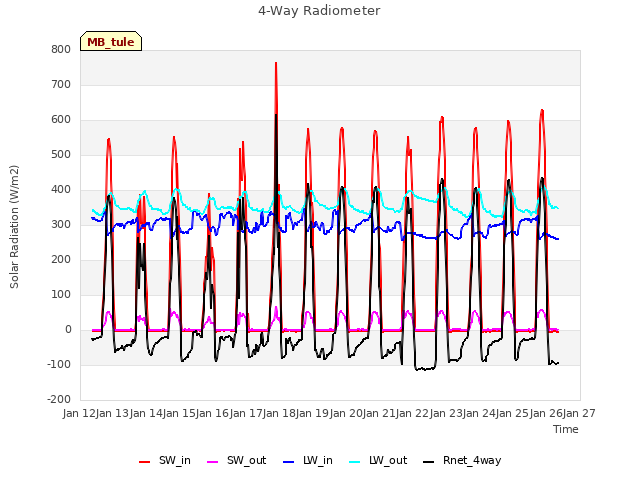Click the Jan 21 x-axis date label
This screenshot has height=480, width=640.
(x=379, y=414)
